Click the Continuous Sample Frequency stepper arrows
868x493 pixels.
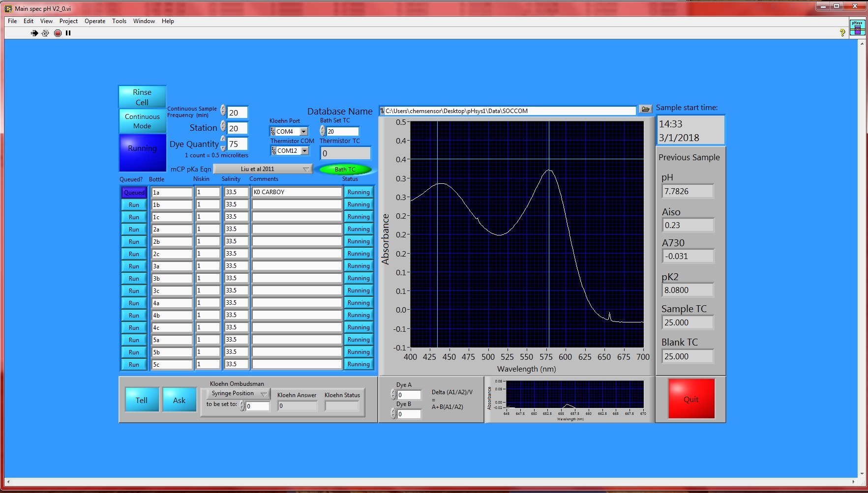[x=223, y=110]
